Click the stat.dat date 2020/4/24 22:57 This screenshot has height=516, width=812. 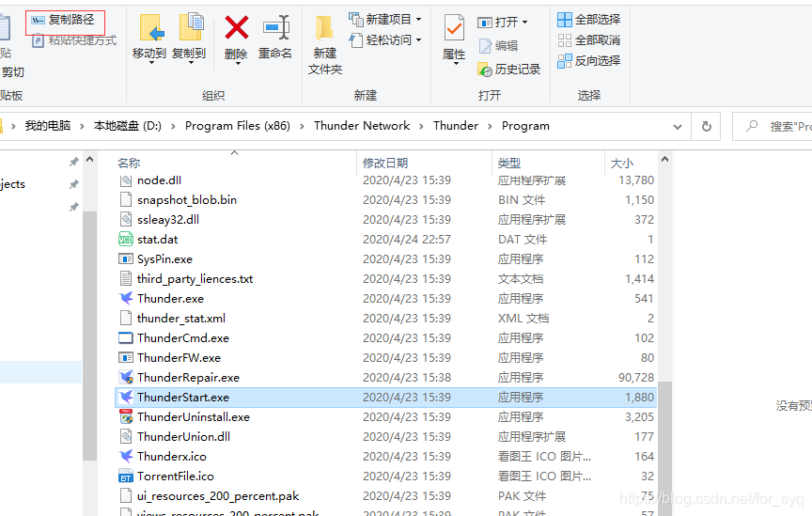pyautogui.click(x=407, y=240)
